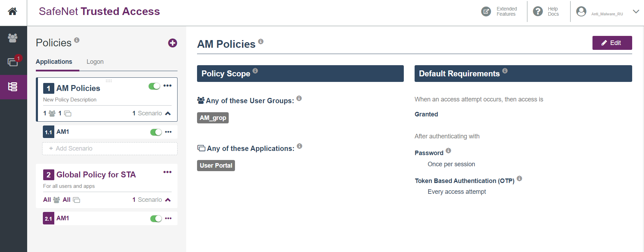The image size is (644, 252).
Task: Toggle scenario 2.1 AM1 off
Action: click(156, 219)
